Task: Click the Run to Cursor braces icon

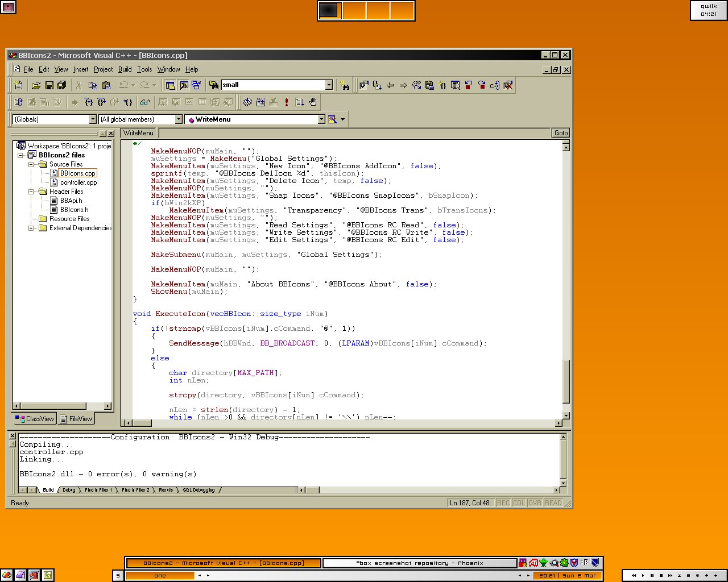Action: click(x=127, y=102)
